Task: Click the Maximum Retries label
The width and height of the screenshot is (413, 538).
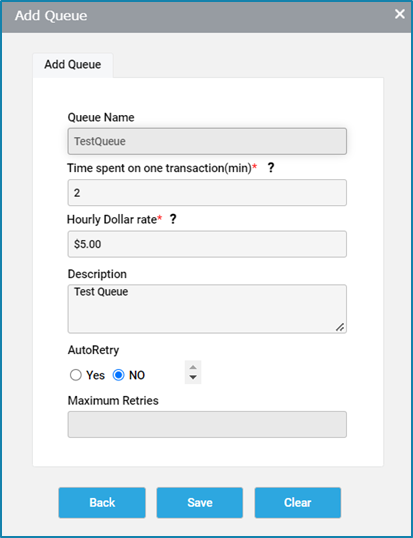Action: (x=113, y=400)
